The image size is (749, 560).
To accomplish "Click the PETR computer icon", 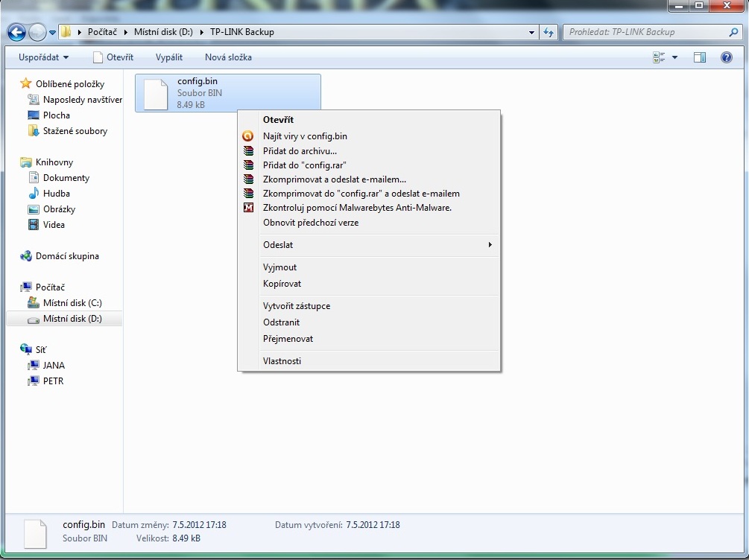I will click(34, 381).
